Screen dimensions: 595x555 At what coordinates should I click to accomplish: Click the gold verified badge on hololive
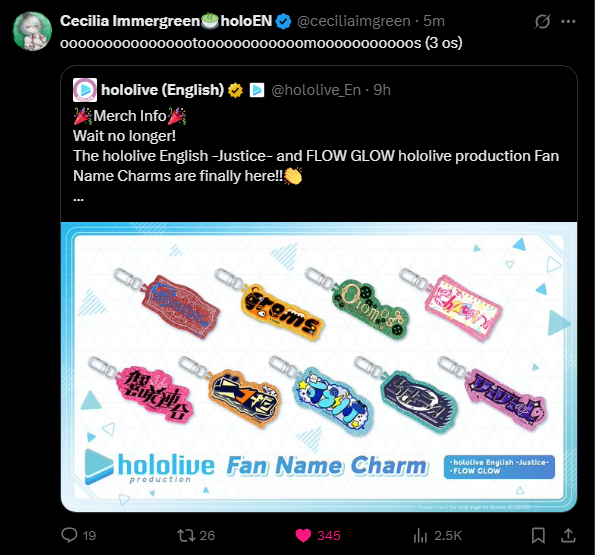[x=235, y=90]
